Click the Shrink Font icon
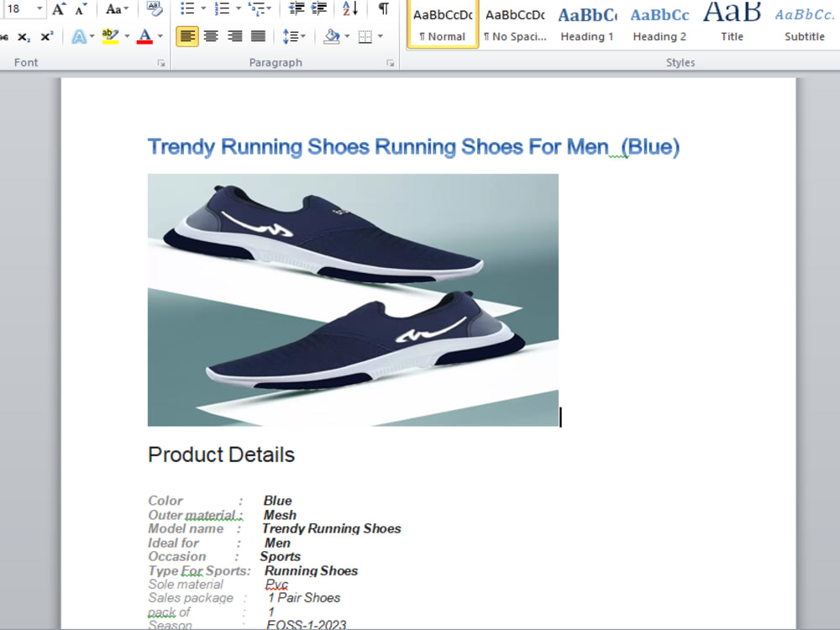The image size is (840, 630). click(x=81, y=8)
